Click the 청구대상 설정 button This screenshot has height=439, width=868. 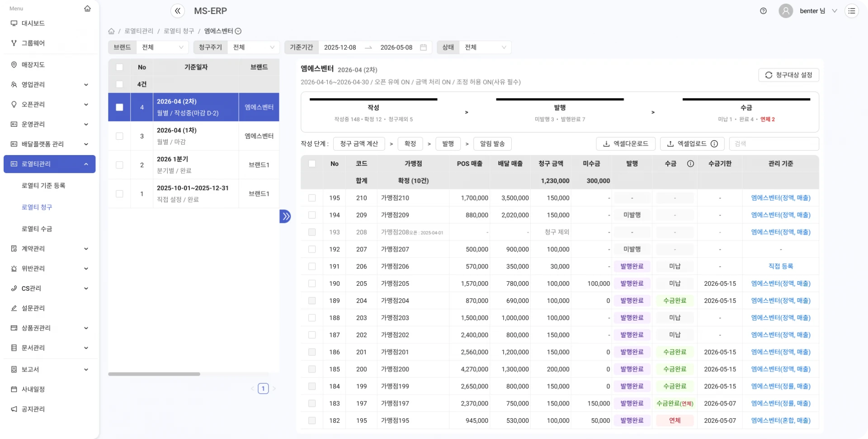(788, 75)
